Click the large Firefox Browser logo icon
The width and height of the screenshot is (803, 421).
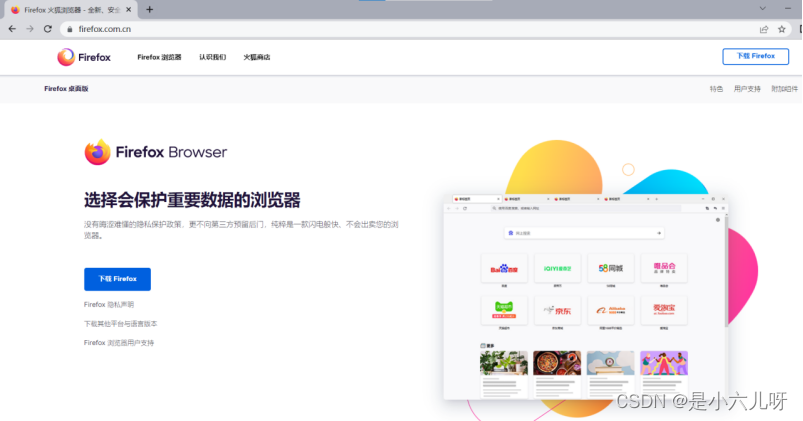coord(97,152)
